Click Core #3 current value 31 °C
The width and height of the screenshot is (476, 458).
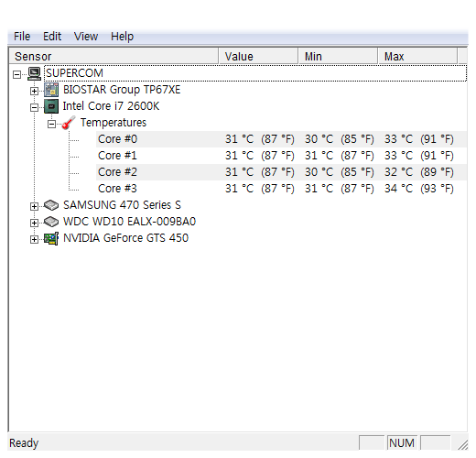[240, 189]
